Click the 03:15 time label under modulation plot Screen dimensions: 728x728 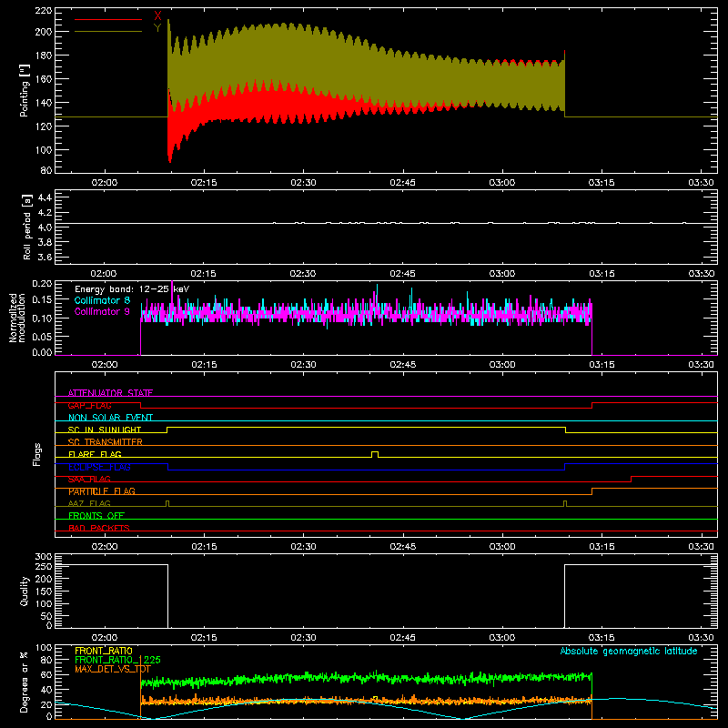coord(602,365)
